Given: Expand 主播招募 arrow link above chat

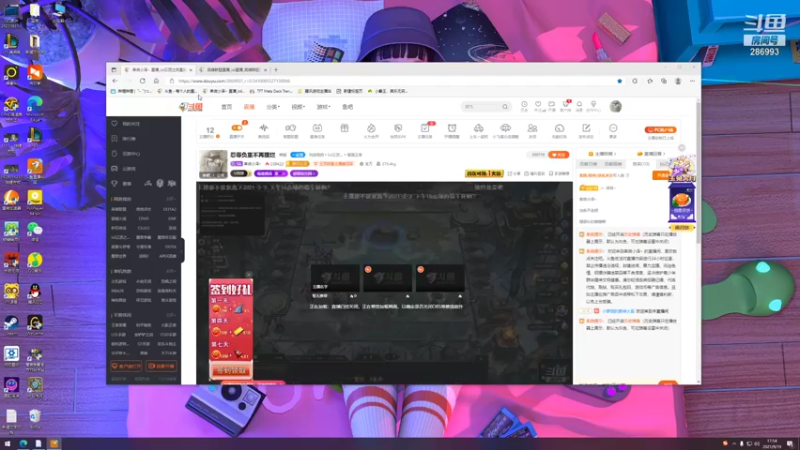Looking at the screenshot, I should pyautogui.click(x=602, y=154).
